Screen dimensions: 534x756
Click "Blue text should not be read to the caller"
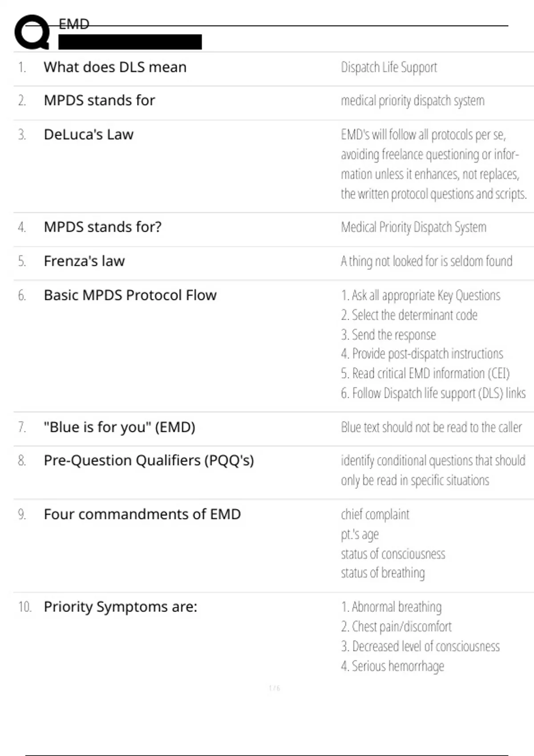tap(431, 427)
